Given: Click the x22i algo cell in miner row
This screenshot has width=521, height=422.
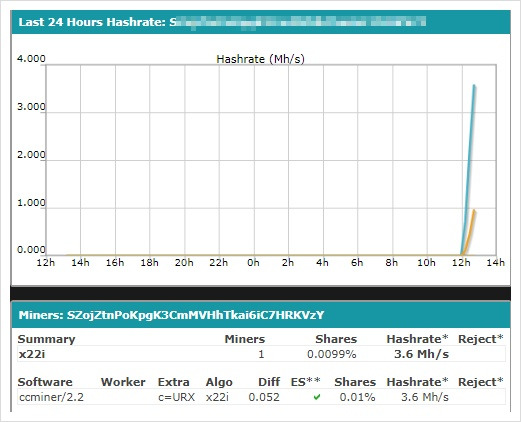Looking at the screenshot, I should 217,397.
